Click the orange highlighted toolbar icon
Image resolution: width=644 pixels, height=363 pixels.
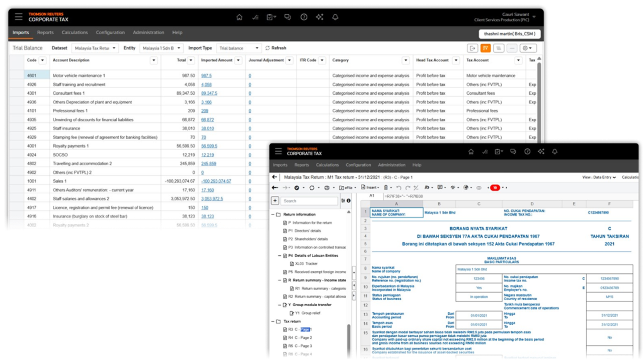point(486,48)
